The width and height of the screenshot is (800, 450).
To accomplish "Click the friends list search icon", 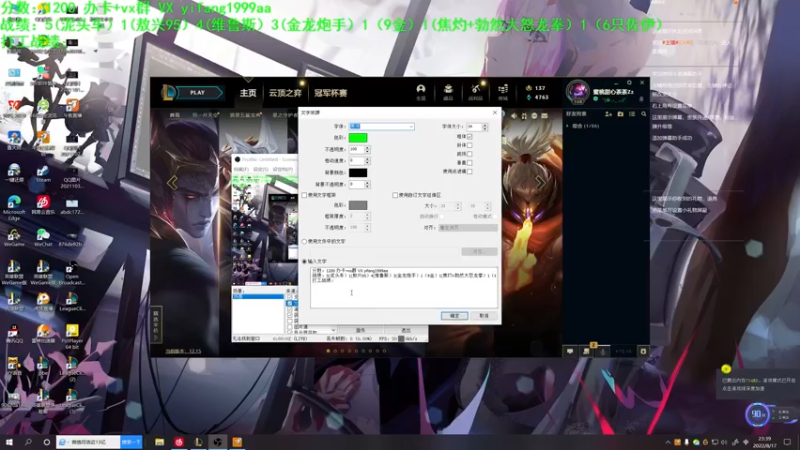I will tap(643, 114).
